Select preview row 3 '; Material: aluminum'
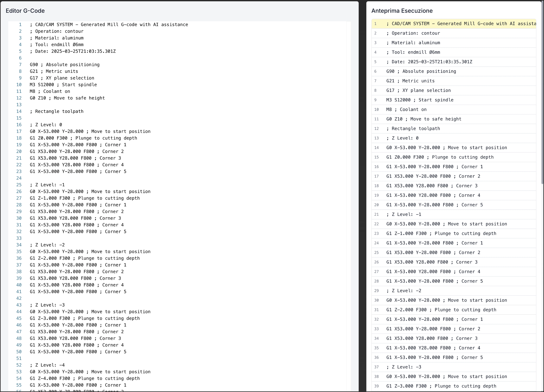The width and height of the screenshot is (544, 392). (x=454, y=43)
